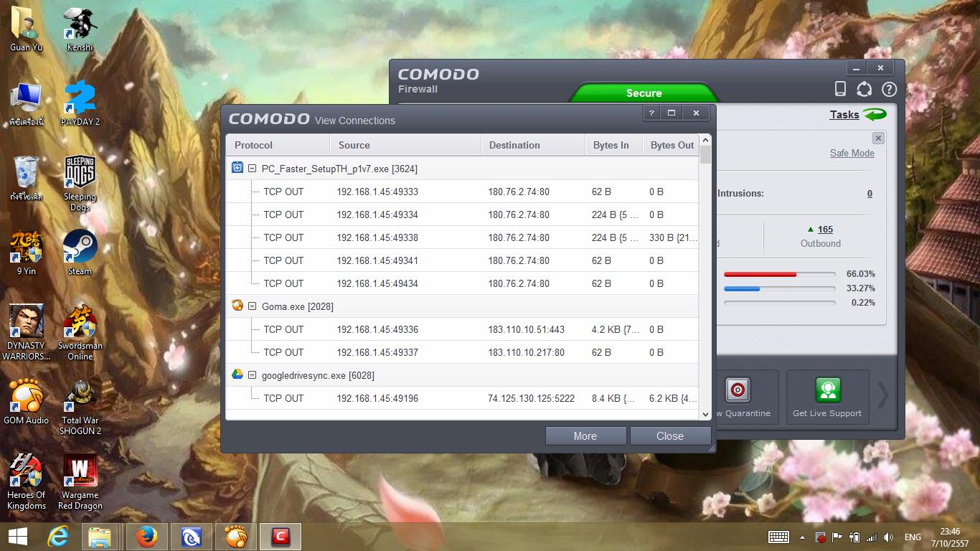Open the Comodo help question mark icon

click(889, 89)
